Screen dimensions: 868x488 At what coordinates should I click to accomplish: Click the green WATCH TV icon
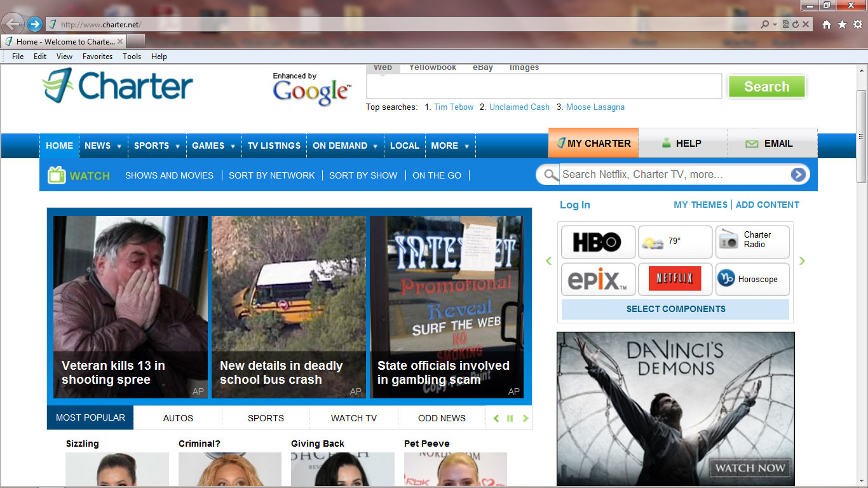[x=57, y=175]
